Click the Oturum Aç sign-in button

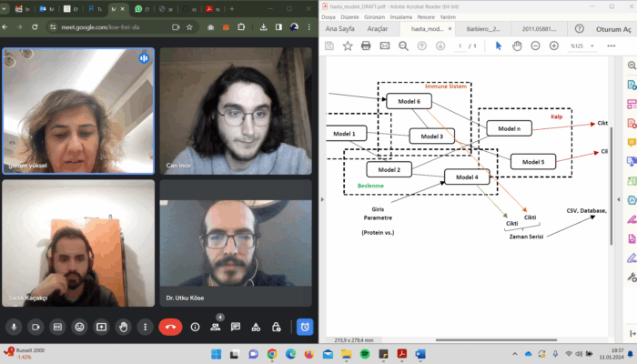point(612,28)
